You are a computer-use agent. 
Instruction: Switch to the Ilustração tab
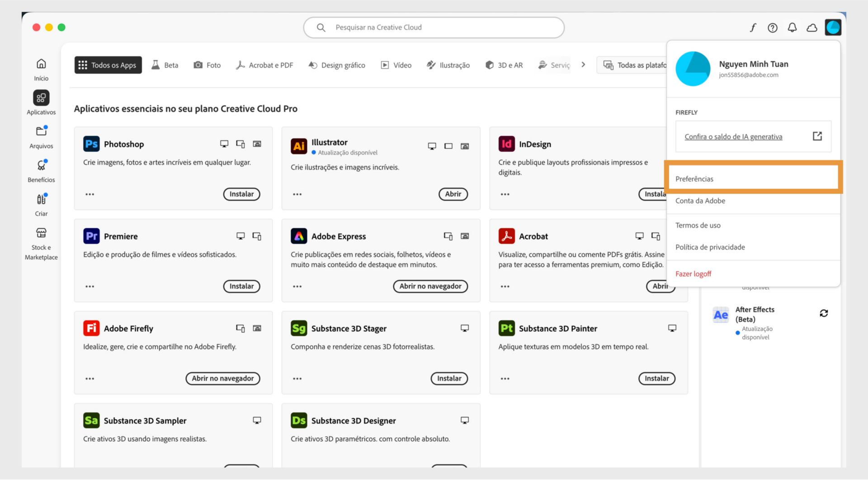tap(448, 65)
